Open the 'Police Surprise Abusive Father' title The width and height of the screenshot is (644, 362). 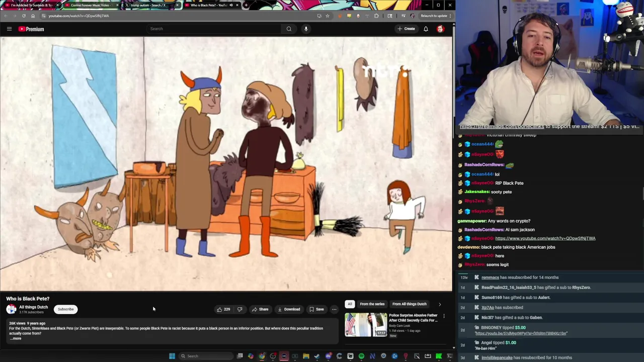[413, 318]
